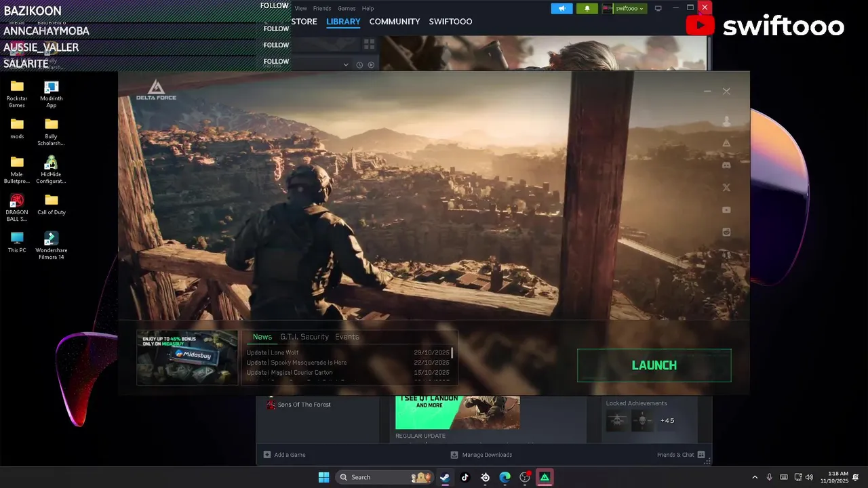Switch to the G.T.I. Security tab
Screen dimensions: 868x488
point(304,337)
